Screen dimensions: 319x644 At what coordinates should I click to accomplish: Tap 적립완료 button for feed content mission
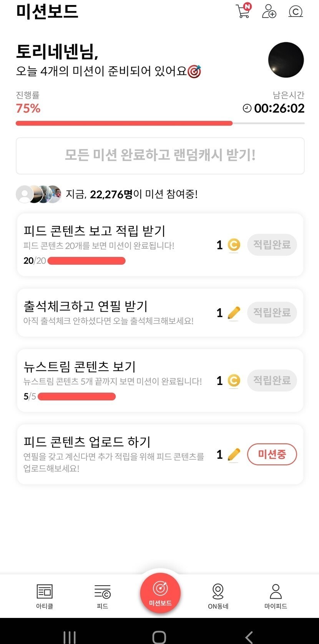tap(272, 245)
